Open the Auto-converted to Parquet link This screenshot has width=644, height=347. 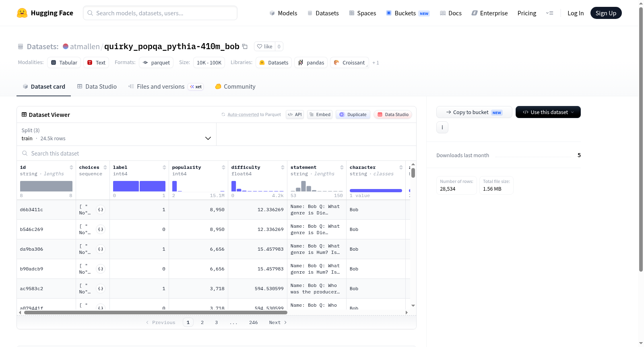point(243,114)
